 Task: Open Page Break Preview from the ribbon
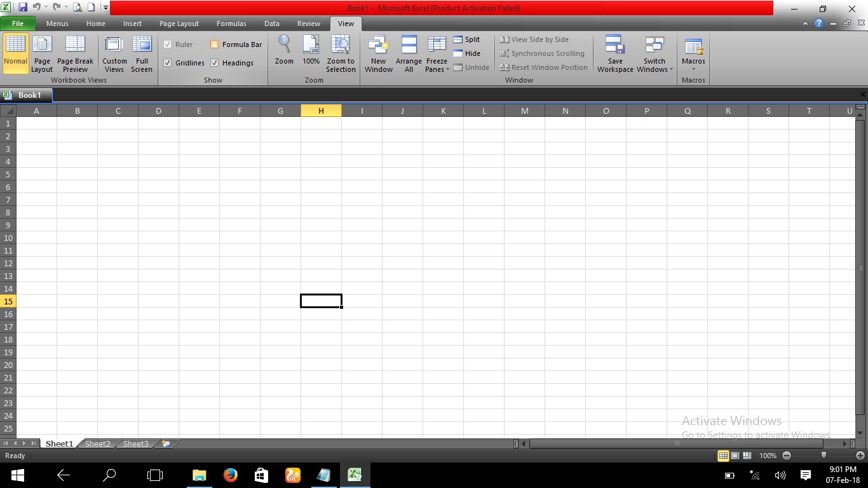tap(75, 53)
